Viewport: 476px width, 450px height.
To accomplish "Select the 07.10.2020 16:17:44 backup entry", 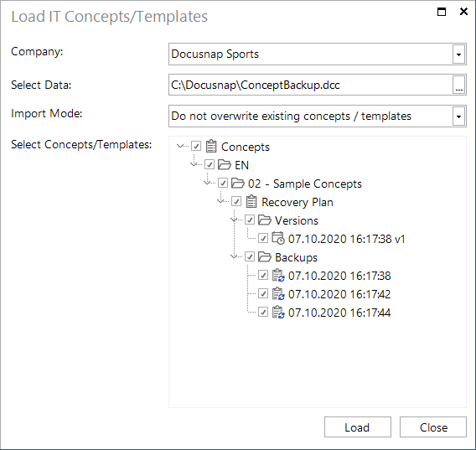I will point(339,313).
